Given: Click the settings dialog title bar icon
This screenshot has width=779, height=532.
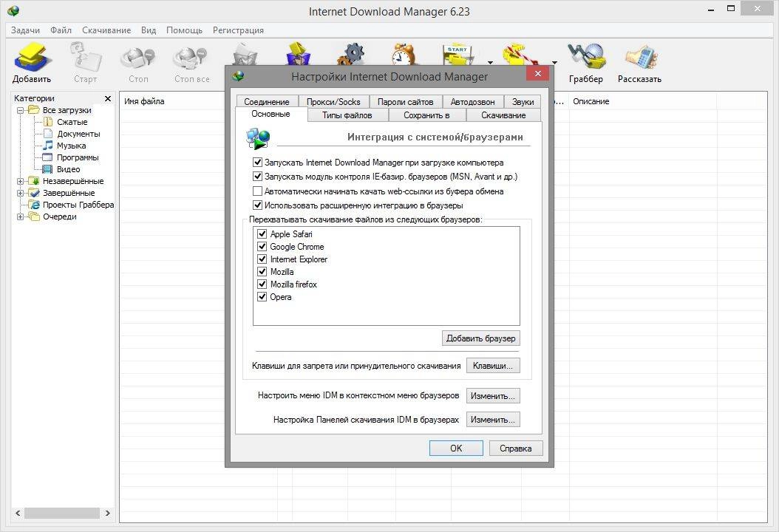Looking at the screenshot, I should tap(239, 76).
